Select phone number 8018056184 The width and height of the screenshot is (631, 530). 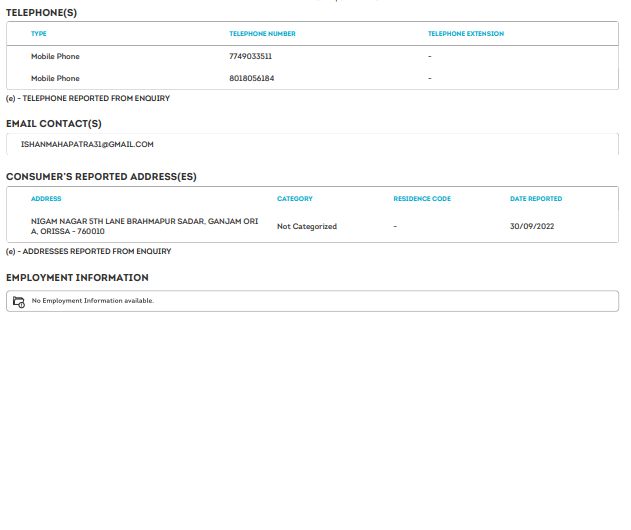251,78
